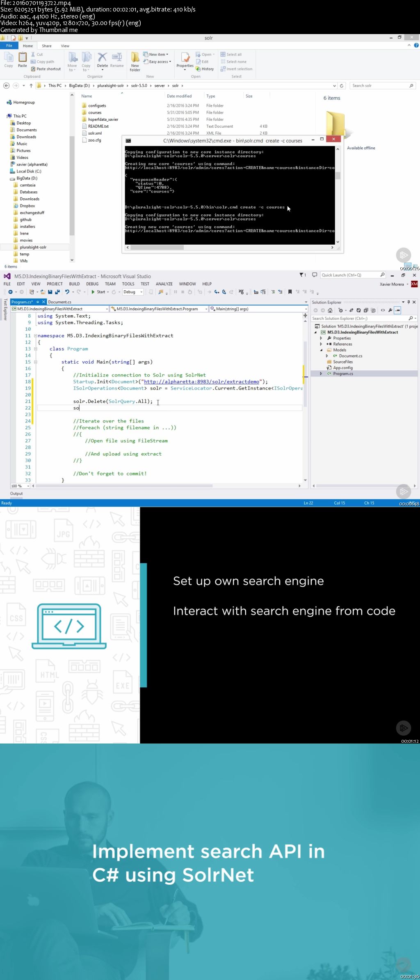Viewport: 420px width, 980px height.
Task: Click Paste shortcut in Clipboard group
Action: click(46, 69)
